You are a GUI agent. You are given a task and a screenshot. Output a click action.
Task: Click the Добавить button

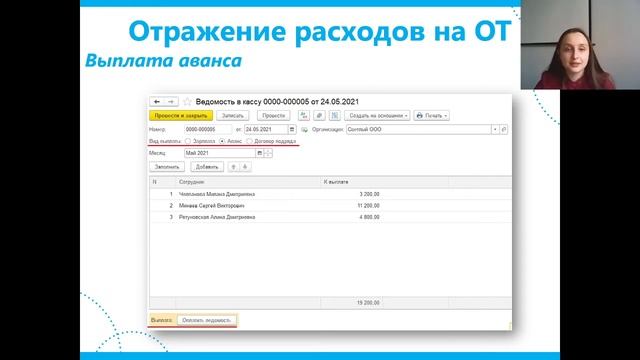click(x=207, y=167)
